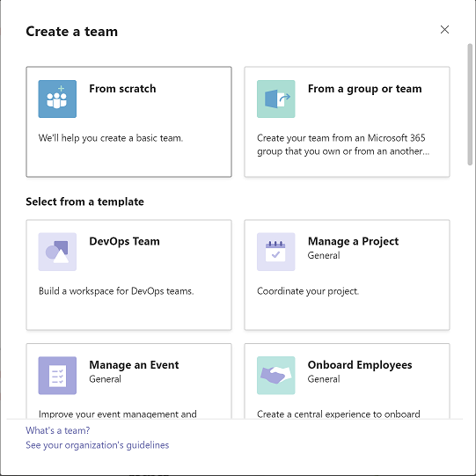Click the 'Select from a template' heading
This screenshot has height=476, width=476.
85,201
